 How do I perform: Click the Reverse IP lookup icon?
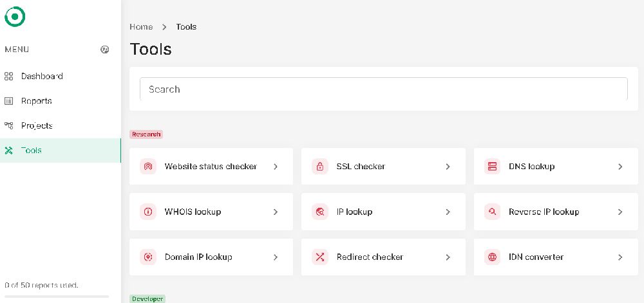coord(493,212)
